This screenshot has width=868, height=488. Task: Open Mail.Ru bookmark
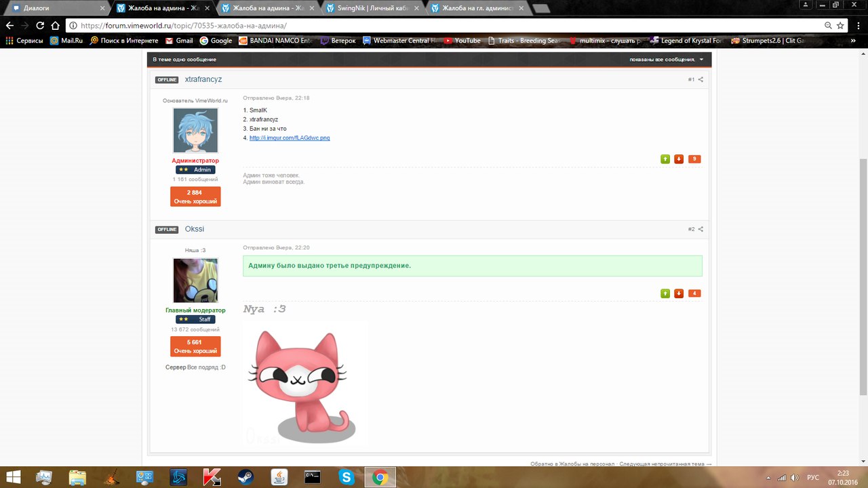66,41
